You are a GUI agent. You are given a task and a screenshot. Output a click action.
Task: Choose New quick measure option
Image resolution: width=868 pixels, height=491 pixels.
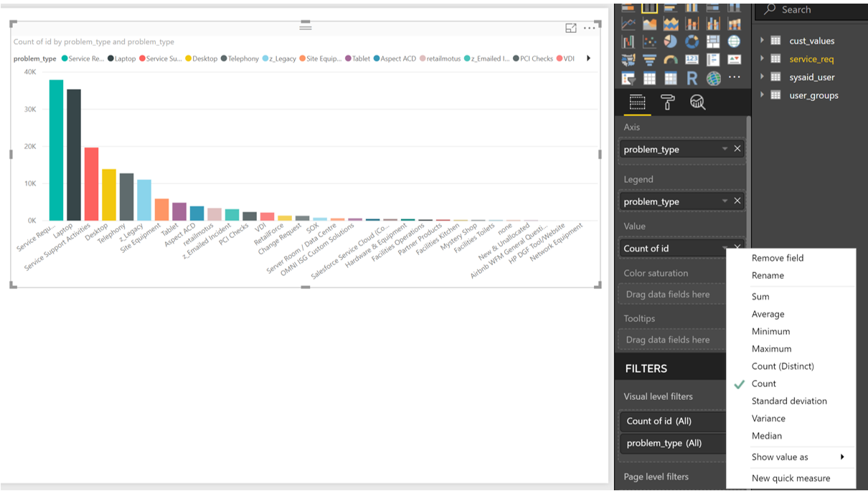pyautogui.click(x=791, y=478)
